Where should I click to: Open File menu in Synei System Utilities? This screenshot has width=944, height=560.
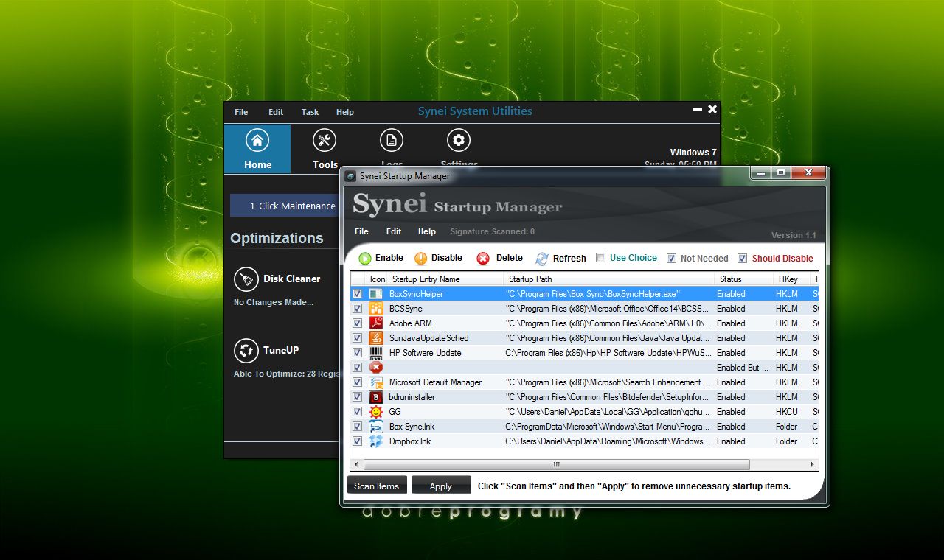pyautogui.click(x=241, y=112)
